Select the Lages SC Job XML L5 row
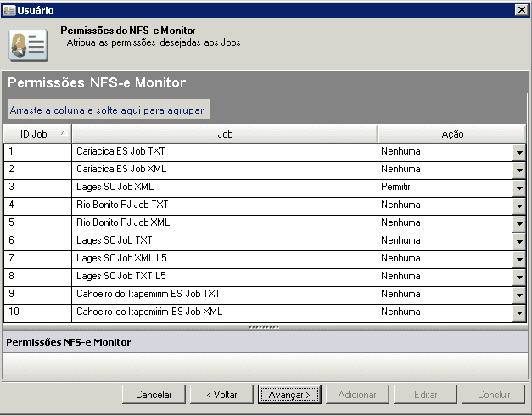The width and height of the screenshot is (532, 416). click(x=224, y=258)
